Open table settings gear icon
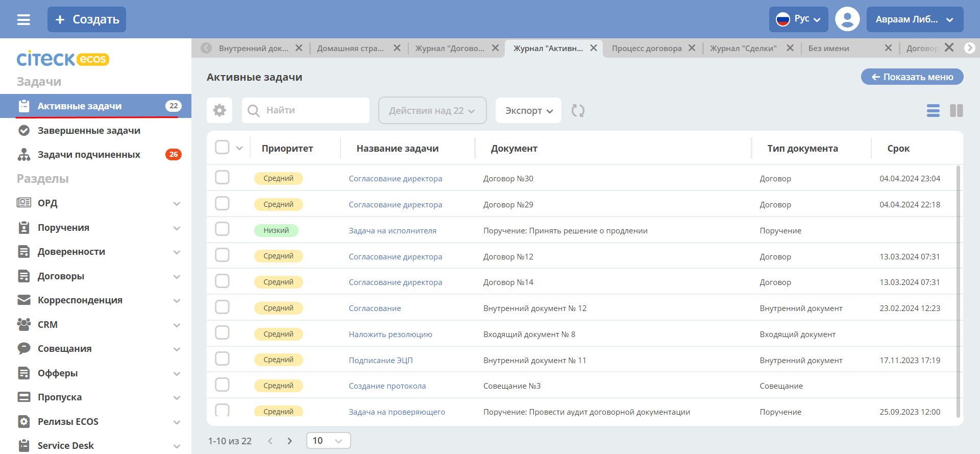The height and width of the screenshot is (454, 980). point(219,110)
